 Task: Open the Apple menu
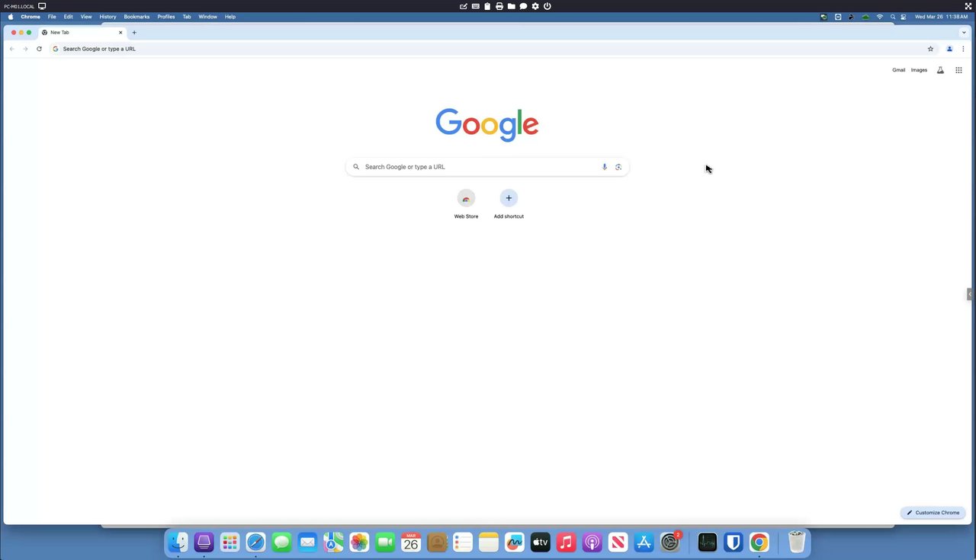point(10,17)
